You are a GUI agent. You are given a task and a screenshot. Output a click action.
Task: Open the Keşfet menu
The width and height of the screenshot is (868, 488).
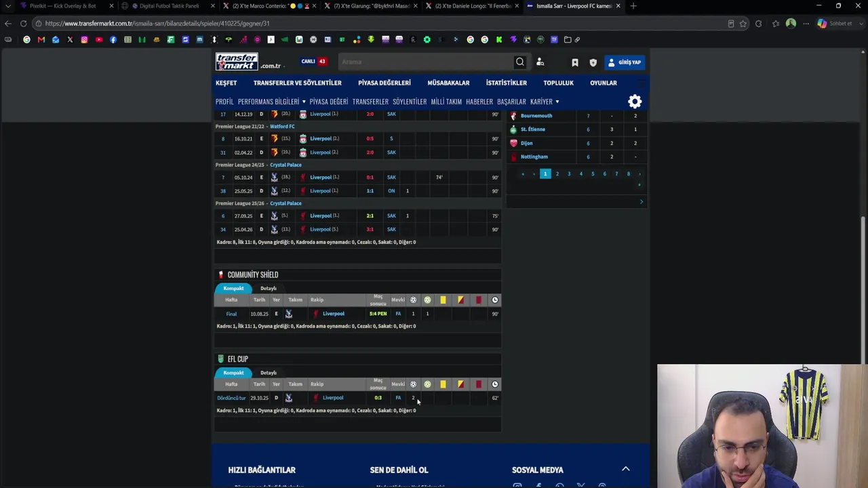pyautogui.click(x=226, y=83)
